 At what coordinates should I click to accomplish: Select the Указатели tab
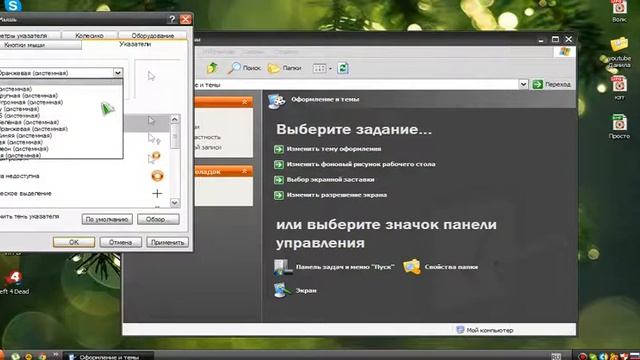135,44
